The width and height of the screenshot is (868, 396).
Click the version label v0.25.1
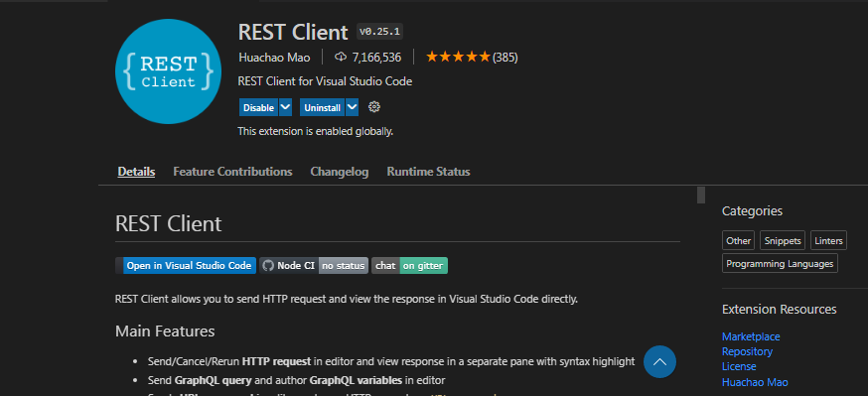point(379,32)
